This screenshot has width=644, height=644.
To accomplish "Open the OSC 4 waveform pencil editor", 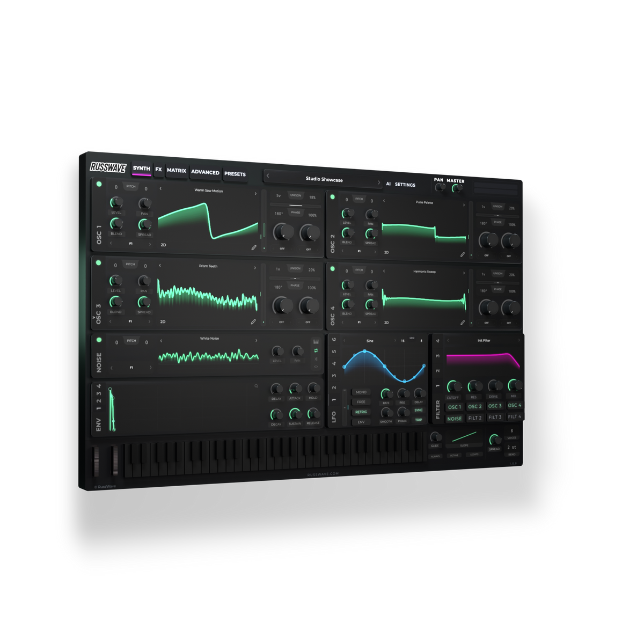I will click(x=463, y=323).
